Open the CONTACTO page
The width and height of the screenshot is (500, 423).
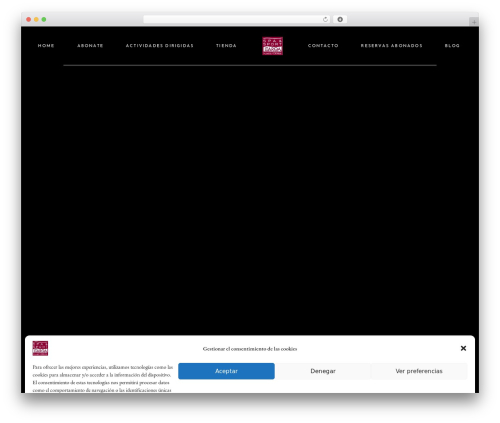tap(323, 46)
